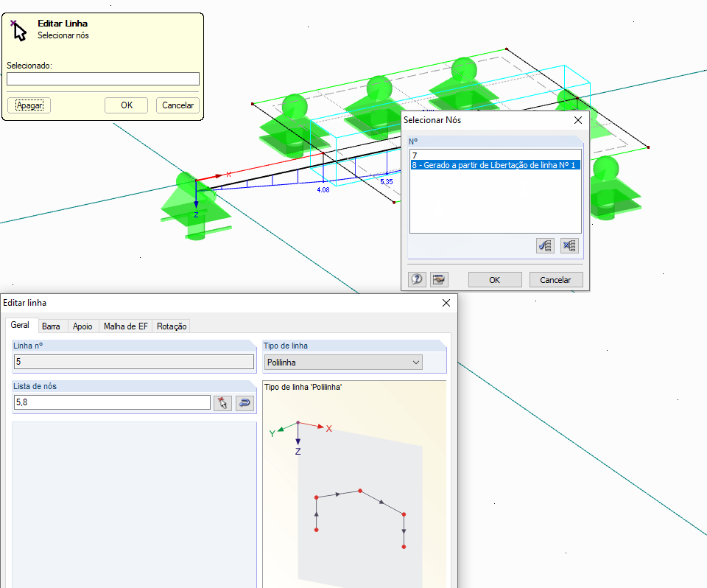Click the 4.08 load value label in the model
The width and height of the screenshot is (707, 588).
click(323, 190)
